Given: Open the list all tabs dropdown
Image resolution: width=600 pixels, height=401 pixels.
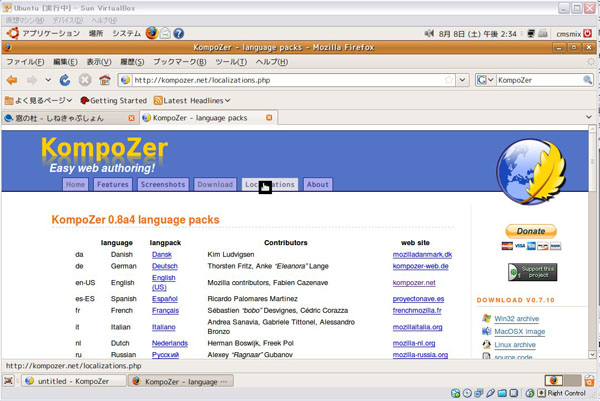Looking at the screenshot, I should [589, 117].
